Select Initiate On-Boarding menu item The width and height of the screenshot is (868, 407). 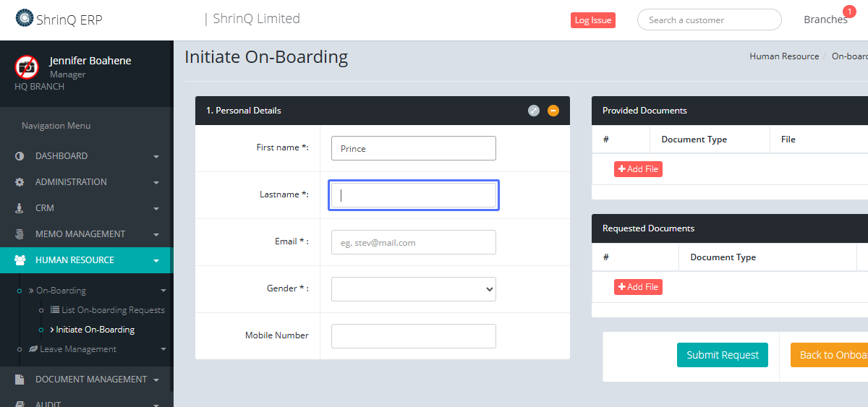[95, 330]
